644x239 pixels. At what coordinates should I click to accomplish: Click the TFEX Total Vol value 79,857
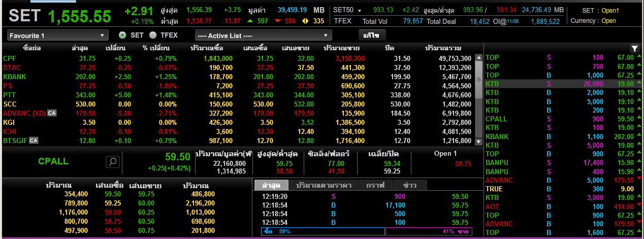pyautogui.click(x=413, y=21)
